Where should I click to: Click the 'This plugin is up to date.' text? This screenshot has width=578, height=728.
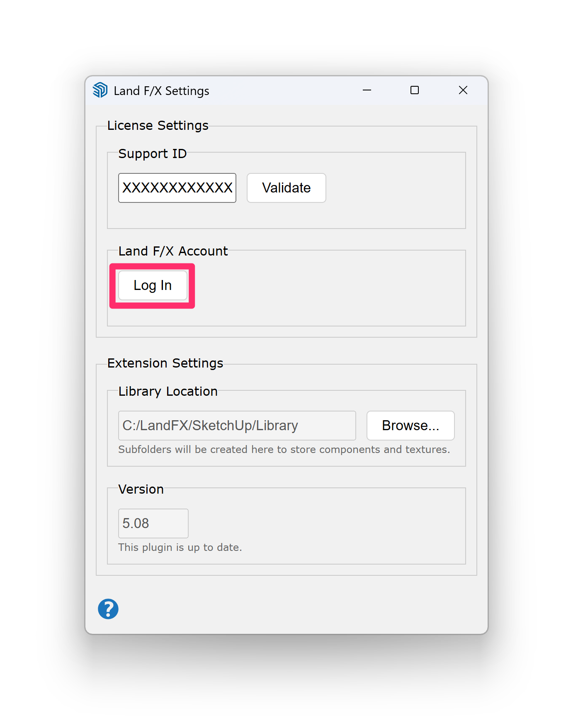(x=180, y=548)
